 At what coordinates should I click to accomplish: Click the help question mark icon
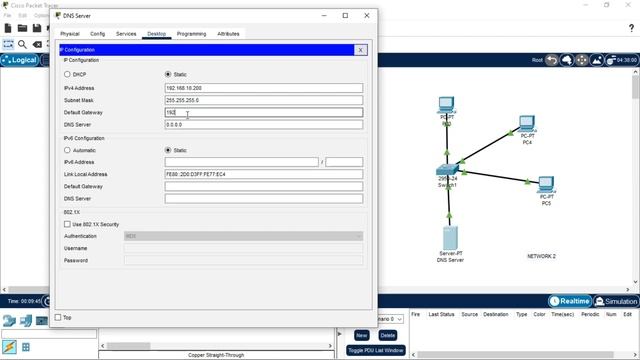point(631,28)
